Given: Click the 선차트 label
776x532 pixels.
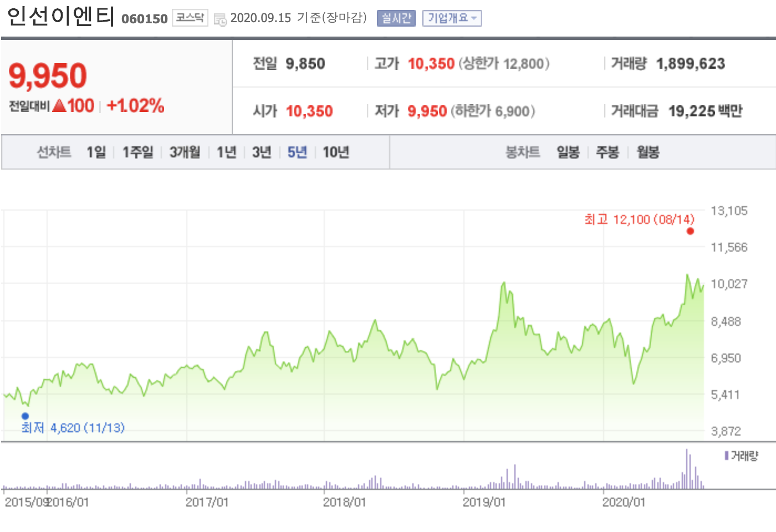Looking at the screenshot, I should [54, 152].
